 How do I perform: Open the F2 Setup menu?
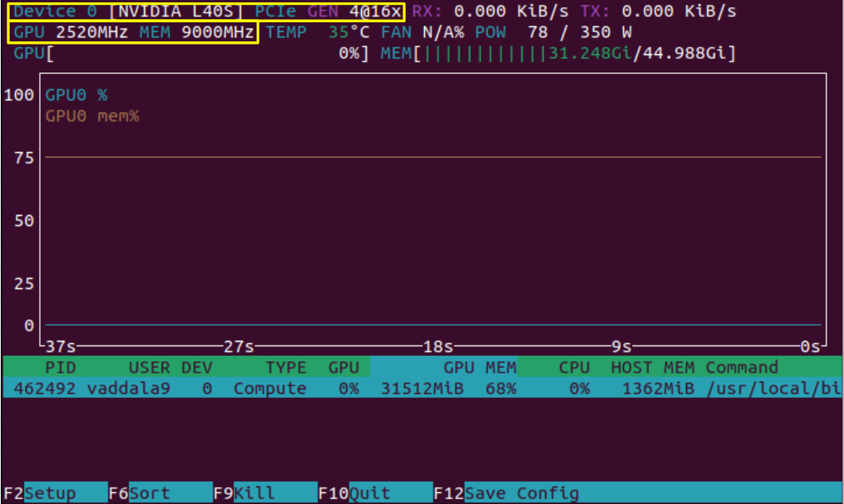pos(54,493)
